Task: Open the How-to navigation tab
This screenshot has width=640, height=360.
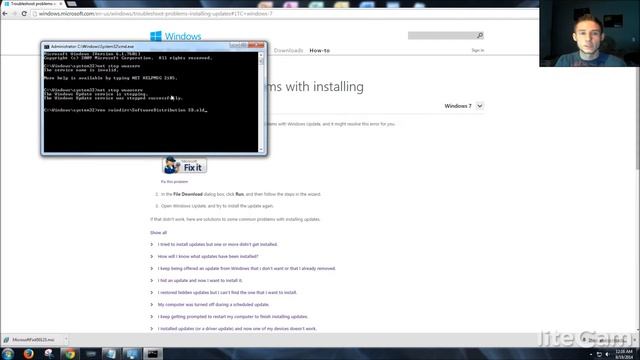Action: pos(320,50)
